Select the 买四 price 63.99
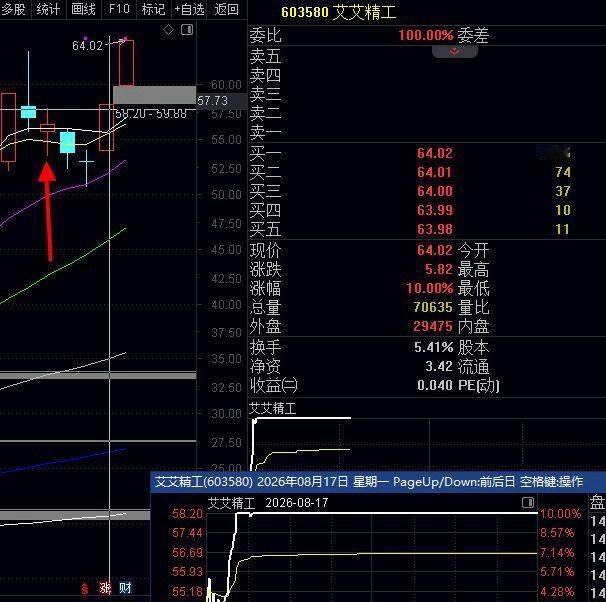The height and width of the screenshot is (602, 606). [435, 210]
